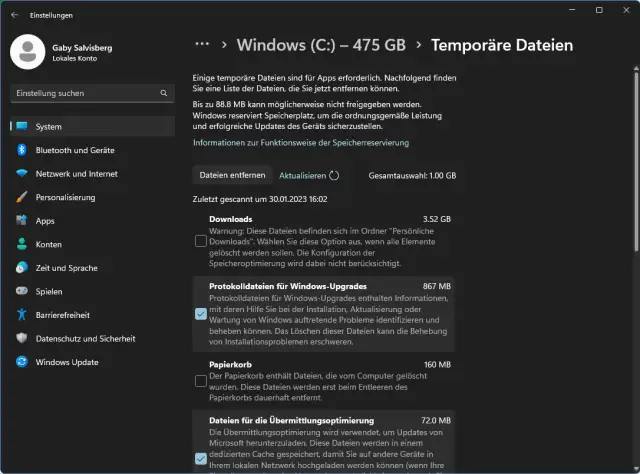Open Bluetooth und Geräte icon
Viewport: 640px width, 474px height.
tap(21, 150)
